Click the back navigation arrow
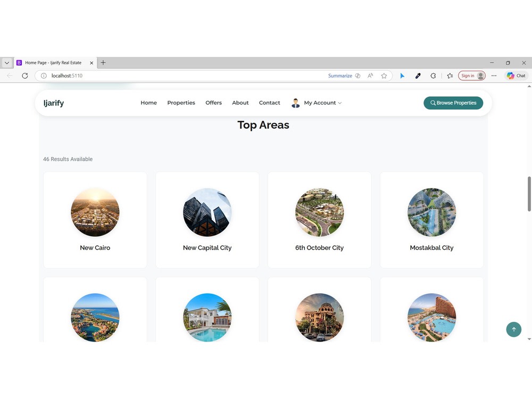 tap(10, 76)
